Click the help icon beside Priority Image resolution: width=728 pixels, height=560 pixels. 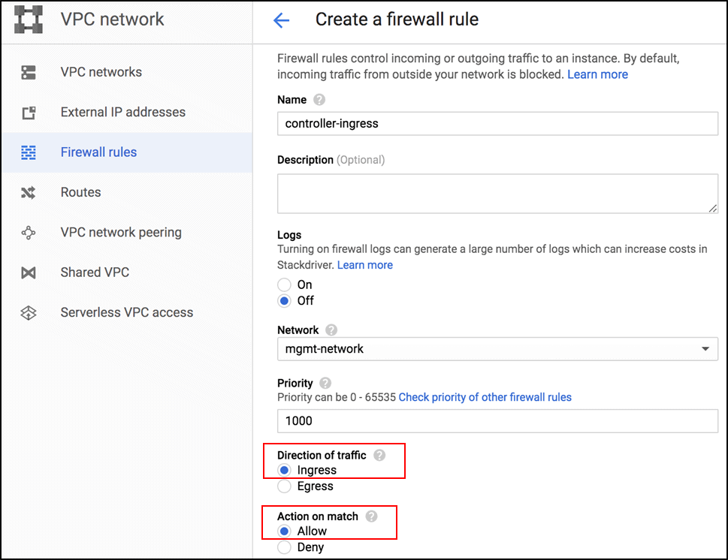coord(326,383)
